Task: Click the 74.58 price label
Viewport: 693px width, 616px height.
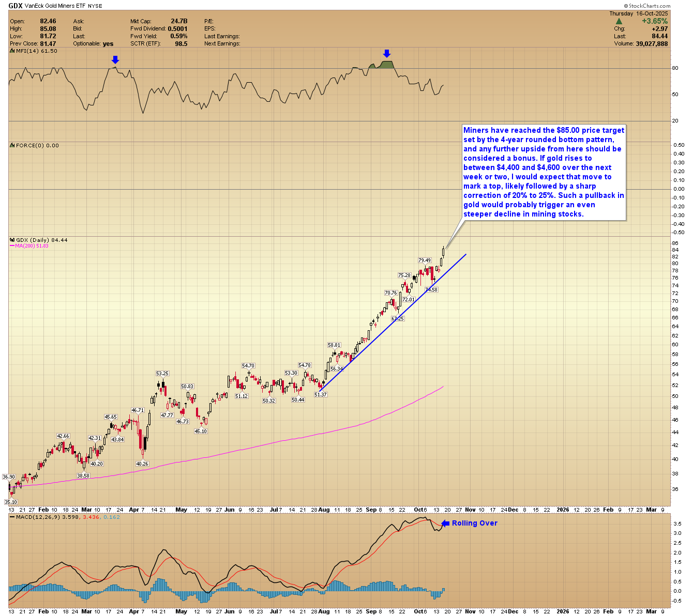Action: (x=431, y=290)
